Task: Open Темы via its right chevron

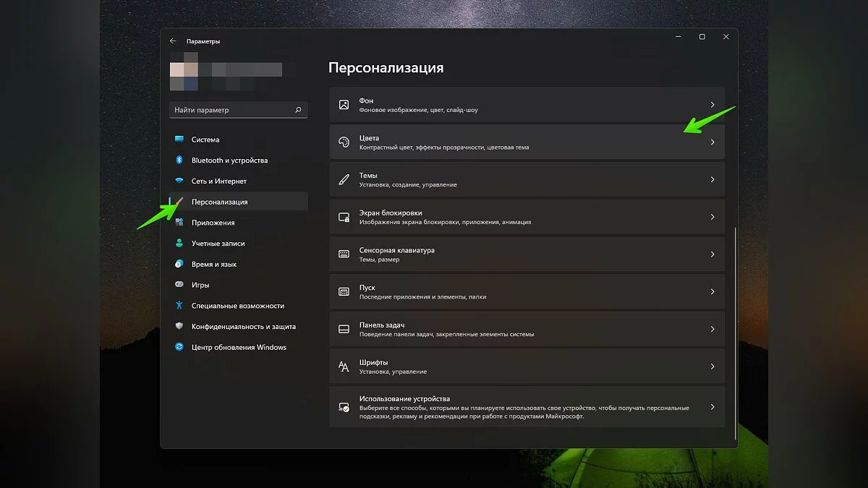Action: point(712,179)
